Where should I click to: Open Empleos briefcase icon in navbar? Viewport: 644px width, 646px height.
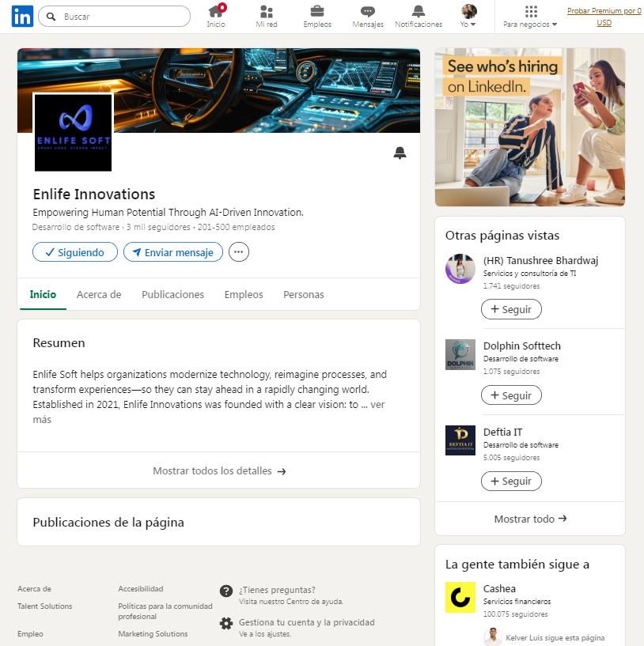coord(317,17)
